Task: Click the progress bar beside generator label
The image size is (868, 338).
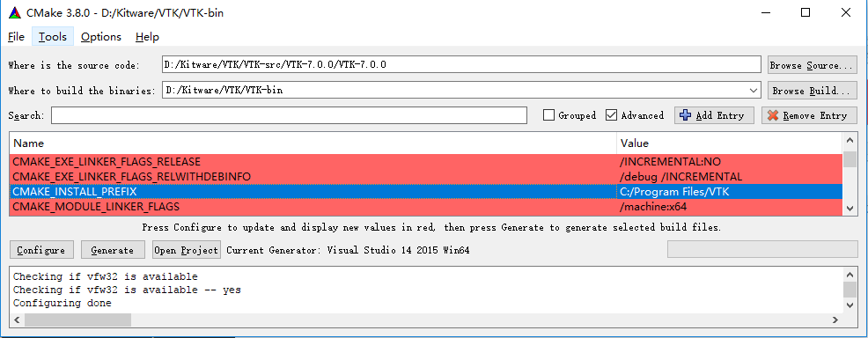Action: (x=762, y=249)
